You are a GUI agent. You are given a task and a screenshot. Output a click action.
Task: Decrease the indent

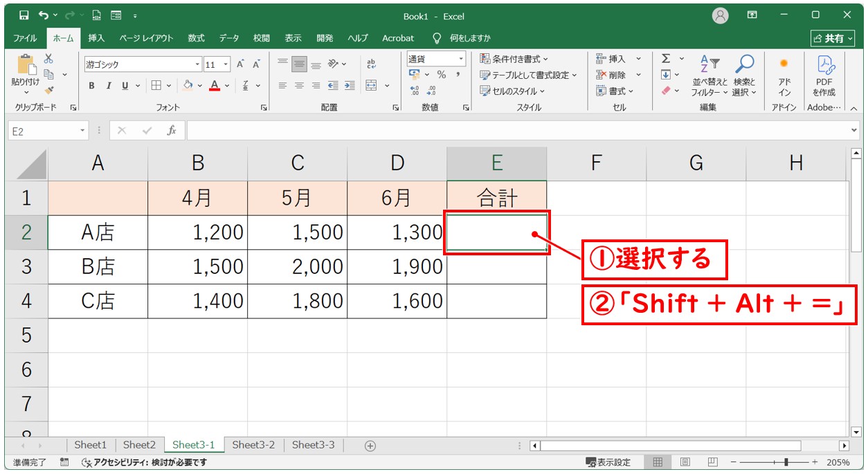pyautogui.click(x=333, y=86)
